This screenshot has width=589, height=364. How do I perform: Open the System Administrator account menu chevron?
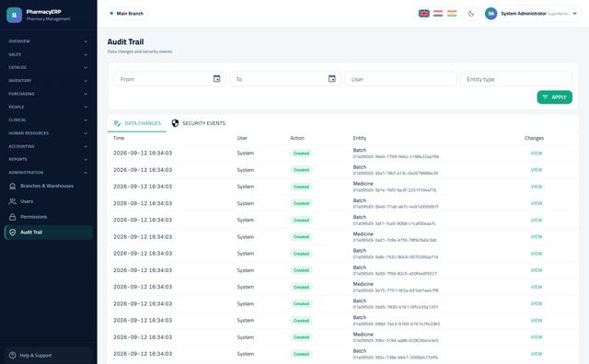coord(574,14)
